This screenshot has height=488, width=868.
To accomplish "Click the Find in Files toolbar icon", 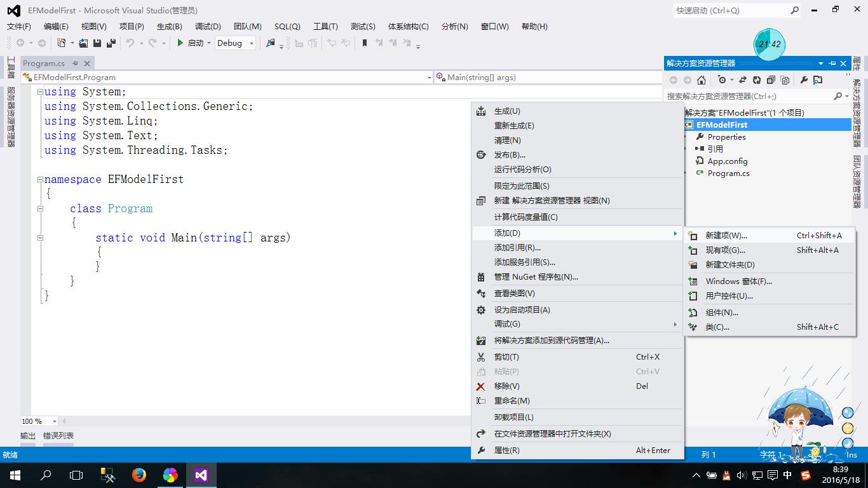I will click(x=271, y=43).
